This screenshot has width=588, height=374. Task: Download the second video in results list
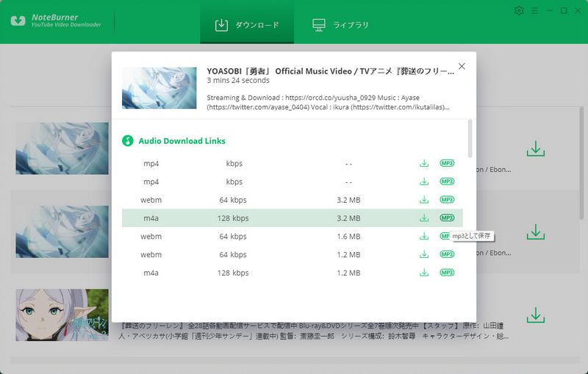click(x=536, y=232)
